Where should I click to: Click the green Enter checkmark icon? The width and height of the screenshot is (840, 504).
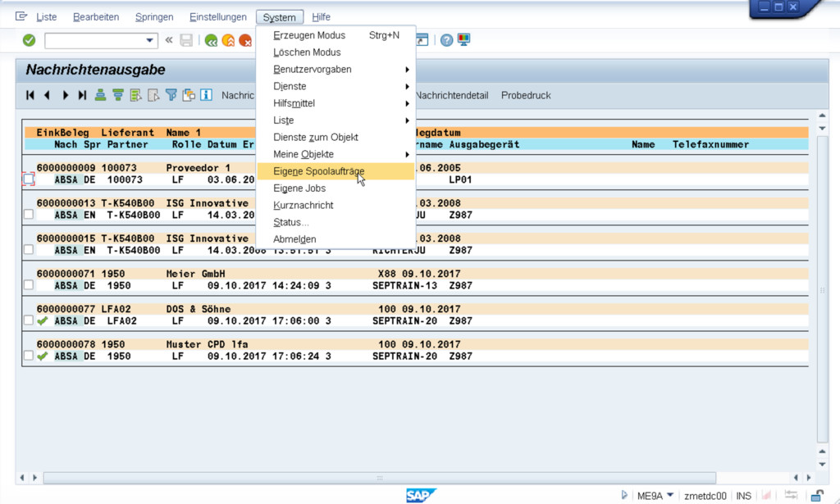[29, 40]
